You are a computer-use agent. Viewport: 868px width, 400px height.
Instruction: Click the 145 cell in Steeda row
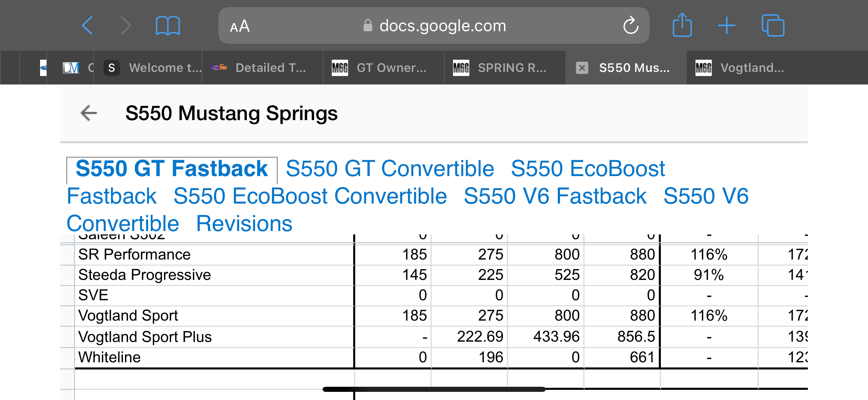click(x=414, y=275)
